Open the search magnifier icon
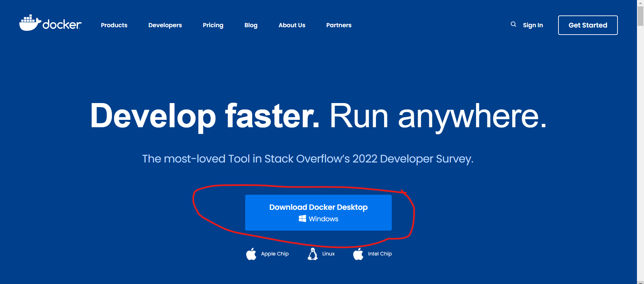644x284 pixels. (x=513, y=24)
